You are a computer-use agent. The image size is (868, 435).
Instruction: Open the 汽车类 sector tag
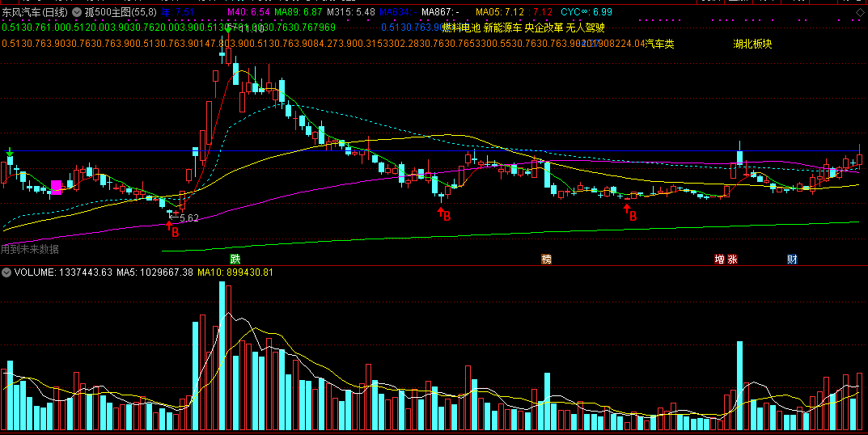click(660, 44)
